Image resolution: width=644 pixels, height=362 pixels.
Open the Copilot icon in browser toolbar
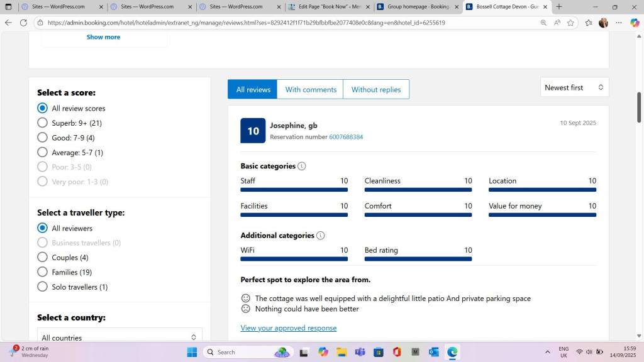635,23
